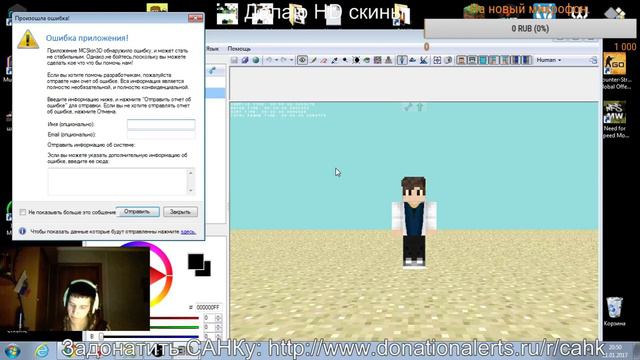Screen dimensions: 640x360
Task: Select the Darken/Lighten tool
Action: click(x=356, y=60)
